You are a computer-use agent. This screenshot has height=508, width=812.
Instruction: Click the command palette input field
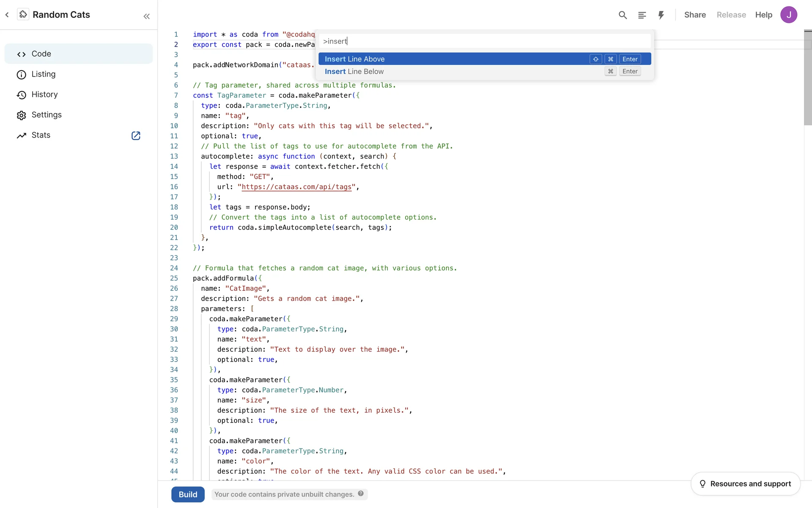click(x=484, y=41)
